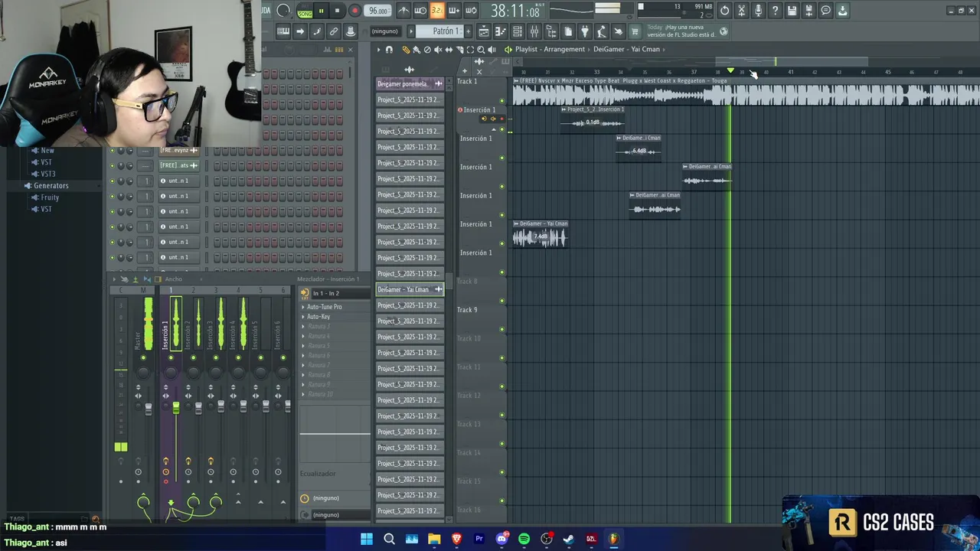Click the Stop button in the transport bar
This screenshot has height=551, width=980.
click(x=337, y=11)
